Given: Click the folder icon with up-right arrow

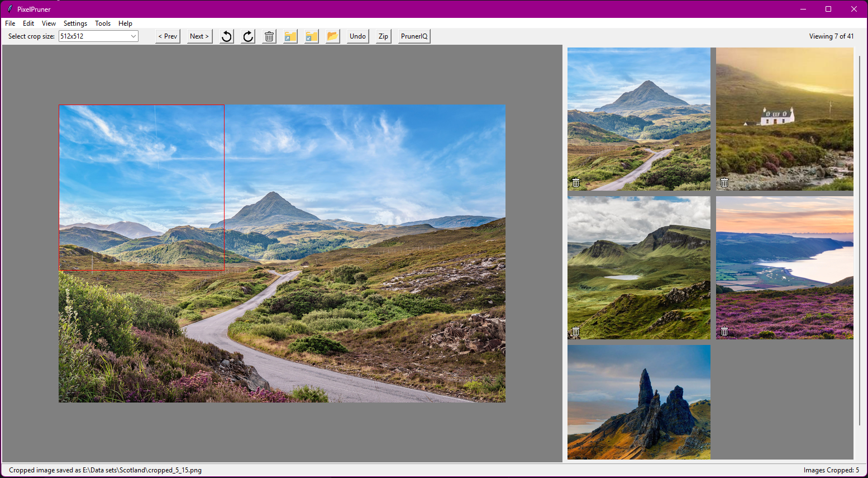Looking at the screenshot, I should pos(290,36).
